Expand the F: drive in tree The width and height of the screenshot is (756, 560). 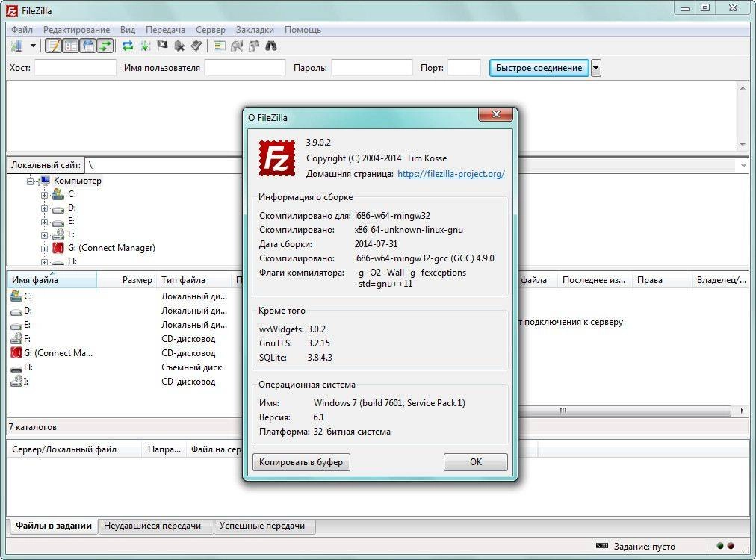(x=44, y=235)
